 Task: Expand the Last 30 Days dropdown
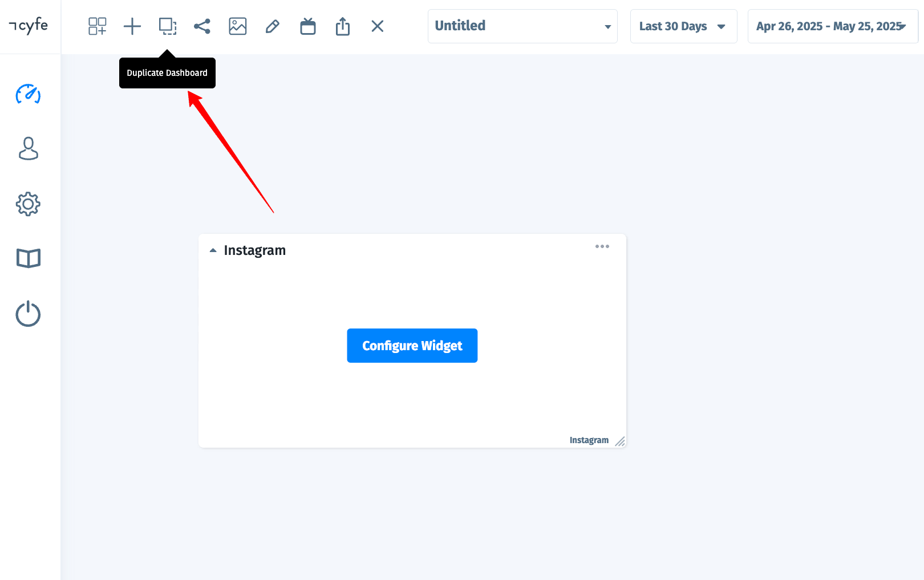point(683,26)
